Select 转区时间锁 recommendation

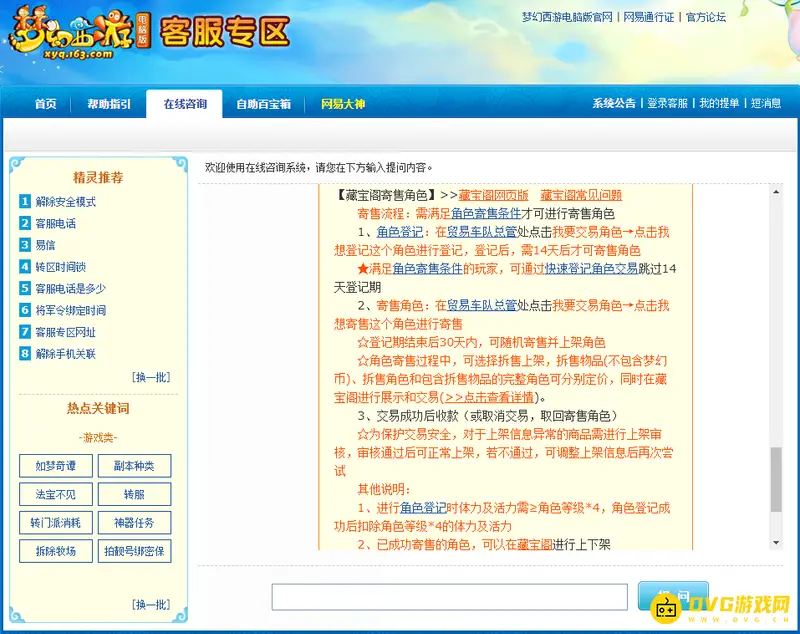(61, 267)
